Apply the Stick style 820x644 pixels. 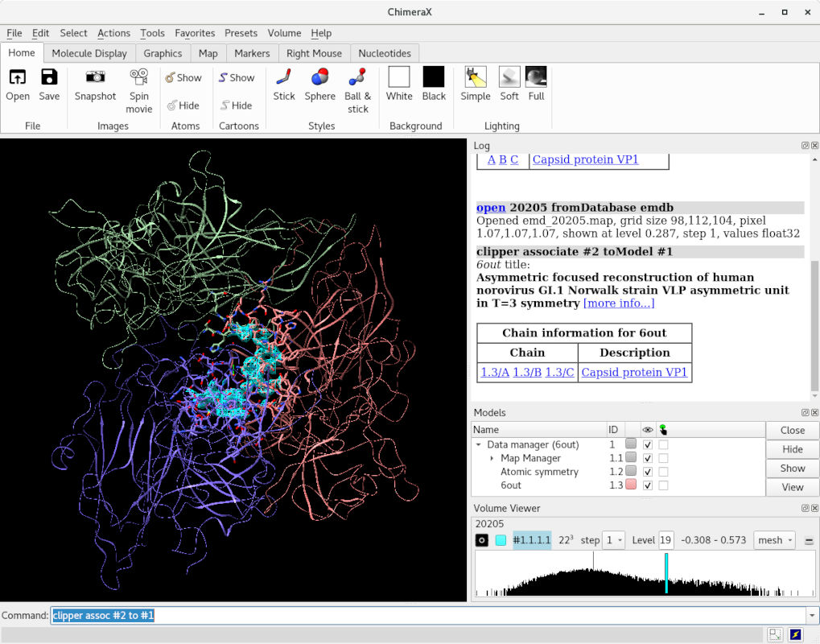point(284,76)
